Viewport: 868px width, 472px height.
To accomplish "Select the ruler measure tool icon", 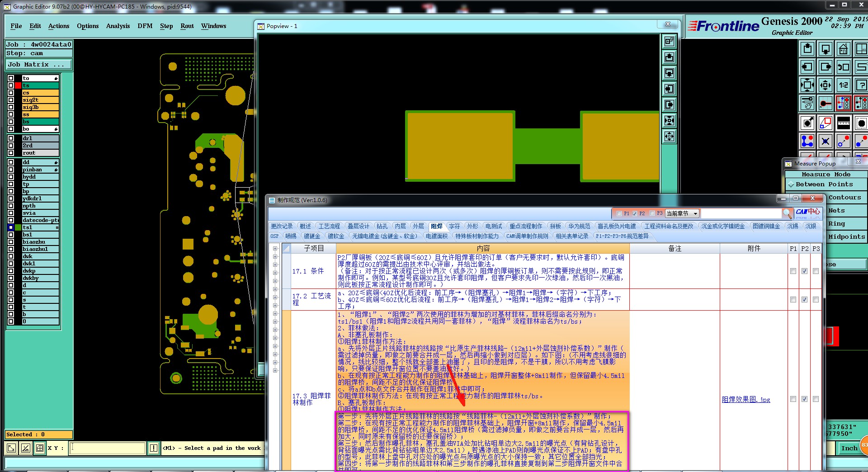I will [x=843, y=123].
